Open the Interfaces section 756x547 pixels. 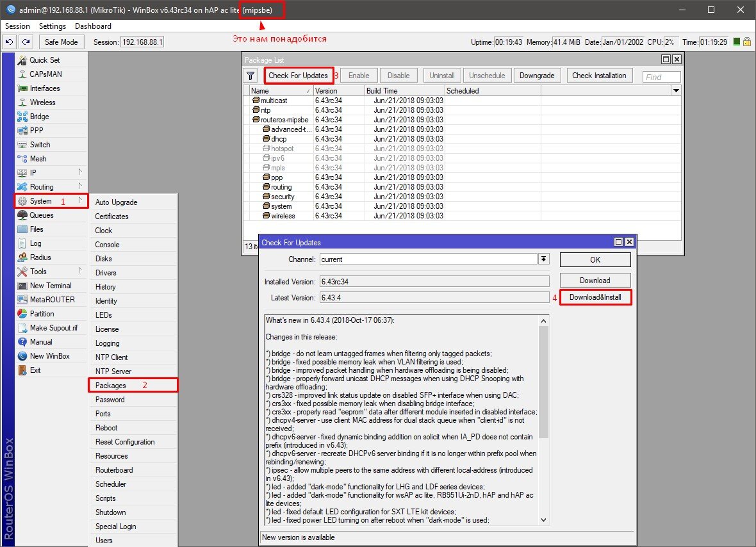44,88
